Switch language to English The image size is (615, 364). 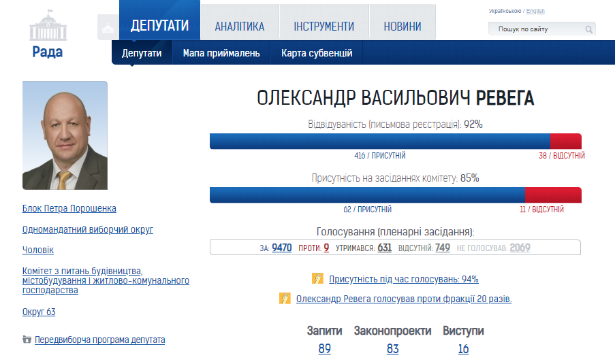pos(535,11)
